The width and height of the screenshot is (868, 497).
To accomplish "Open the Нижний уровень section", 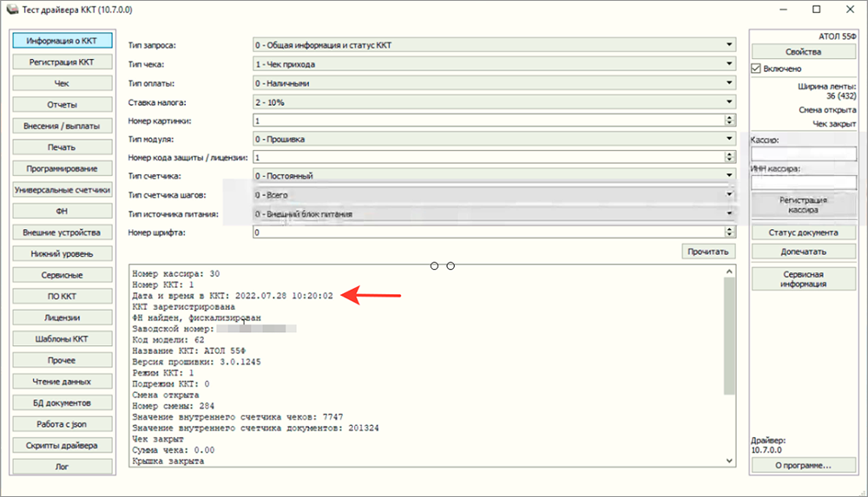I will (x=62, y=254).
